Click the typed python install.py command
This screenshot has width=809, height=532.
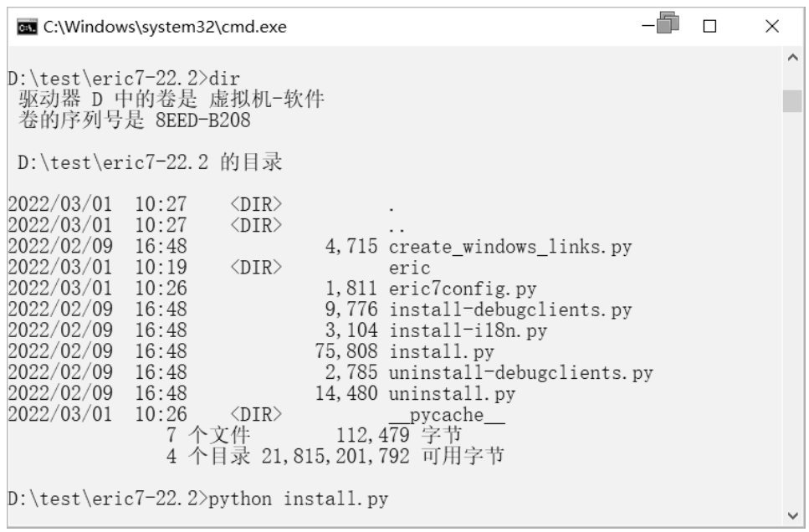(297, 499)
